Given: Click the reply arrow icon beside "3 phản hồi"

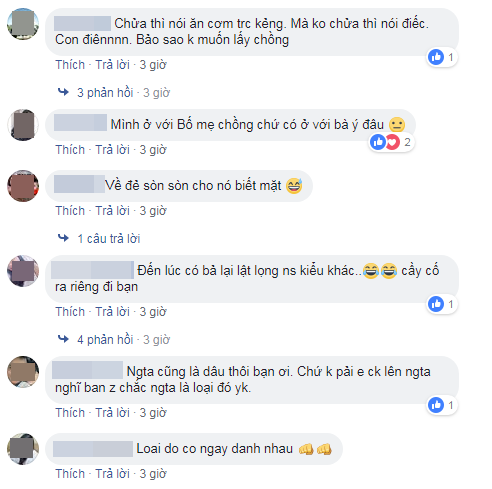Looking at the screenshot, I should tap(63, 92).
